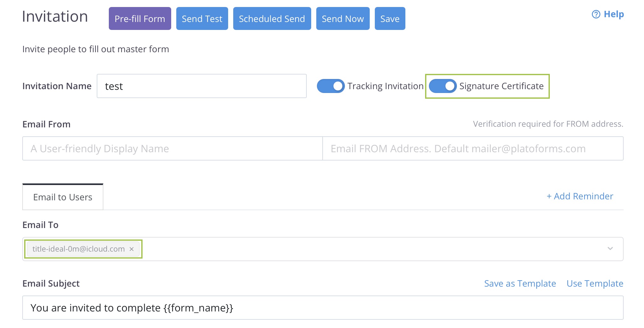644x328 pixels.
Task: Click the User-friendly Display Name field
Action: click(172, 149)
